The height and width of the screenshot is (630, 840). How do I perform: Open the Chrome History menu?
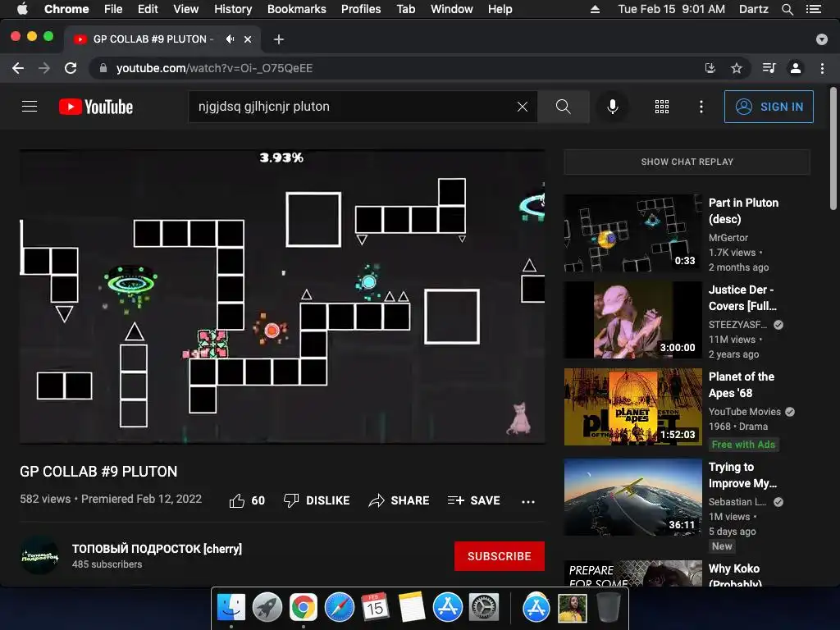(233, 9)
